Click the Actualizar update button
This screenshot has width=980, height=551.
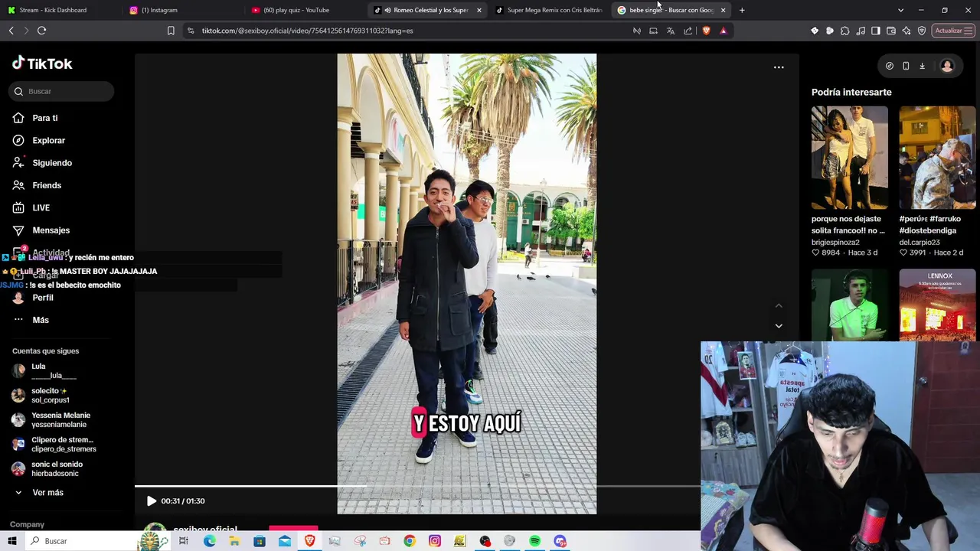[954, 31]
